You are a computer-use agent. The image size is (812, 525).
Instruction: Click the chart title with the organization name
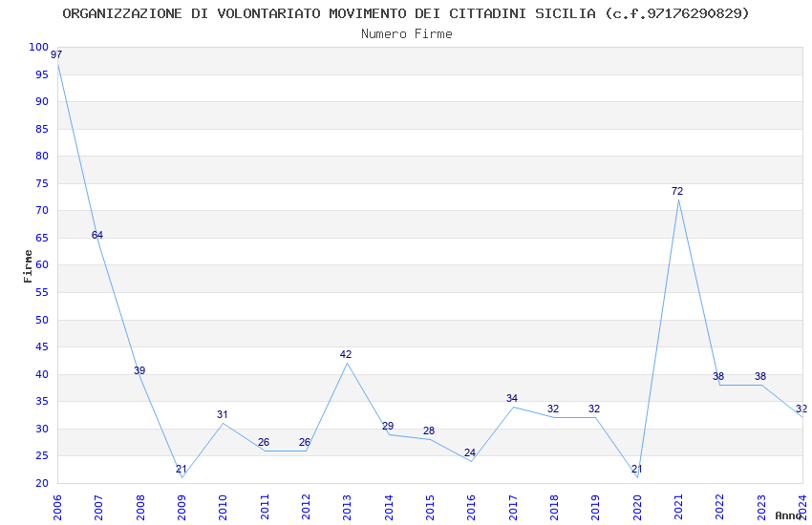[406, 13]
